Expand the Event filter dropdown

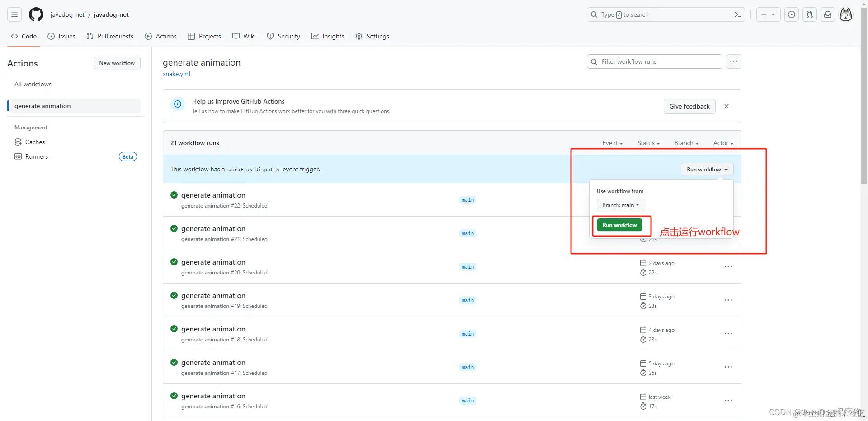coord(613,143)
